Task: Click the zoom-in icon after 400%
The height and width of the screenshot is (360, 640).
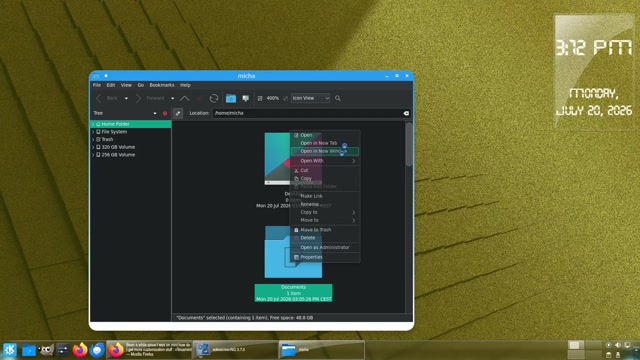Action: coord(285,98)
